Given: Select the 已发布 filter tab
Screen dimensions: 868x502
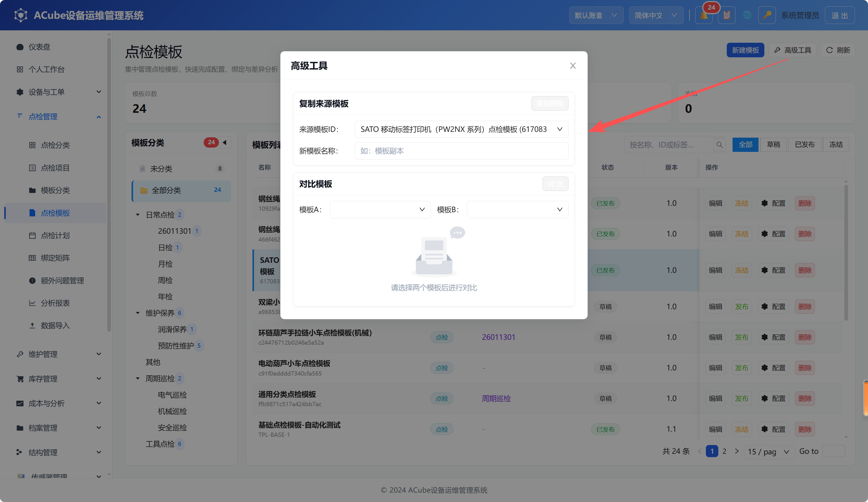Looking at the screenshot, I should [x=805, y=145].
